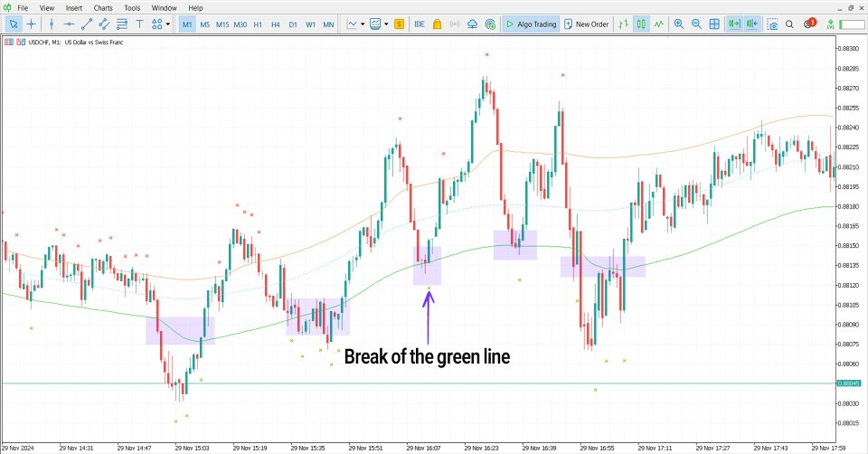Open account notifications with red badge
868x454 pixels.
[x=809, y=24]
